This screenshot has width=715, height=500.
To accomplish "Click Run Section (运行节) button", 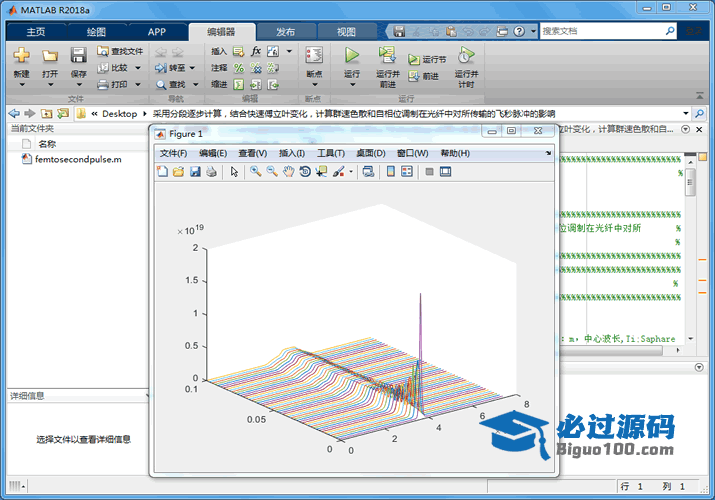I will coord(427,59).
